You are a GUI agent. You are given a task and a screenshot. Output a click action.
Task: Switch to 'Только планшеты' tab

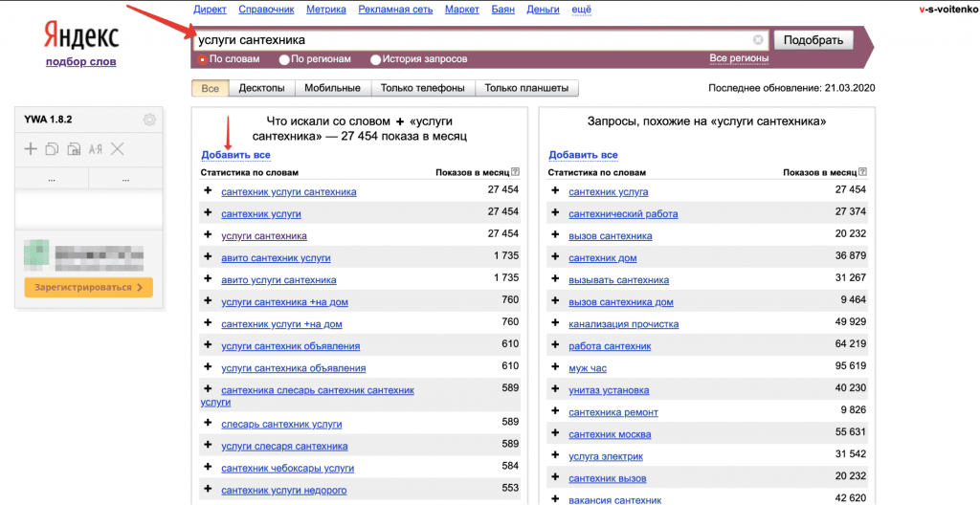click(x=527, y=88)
